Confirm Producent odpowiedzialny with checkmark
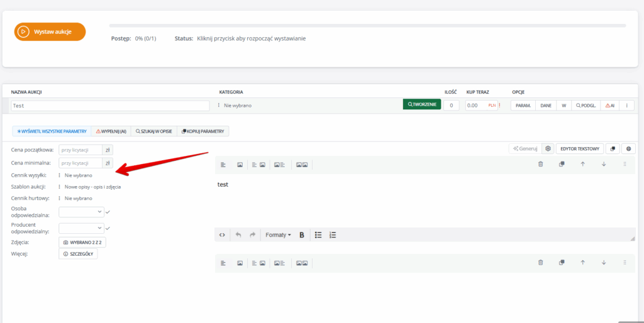 coord(108,228)
